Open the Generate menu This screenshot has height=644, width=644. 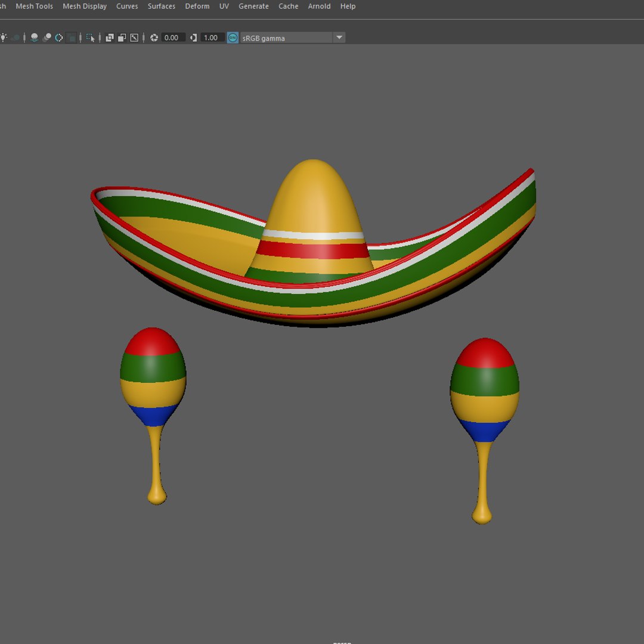pos(253,6)
